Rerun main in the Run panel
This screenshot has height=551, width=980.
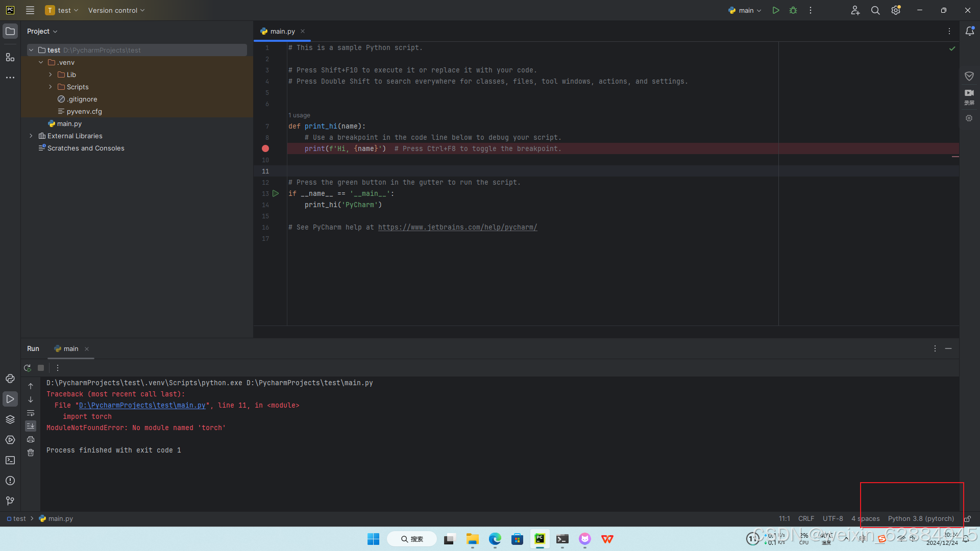(28, 368)
